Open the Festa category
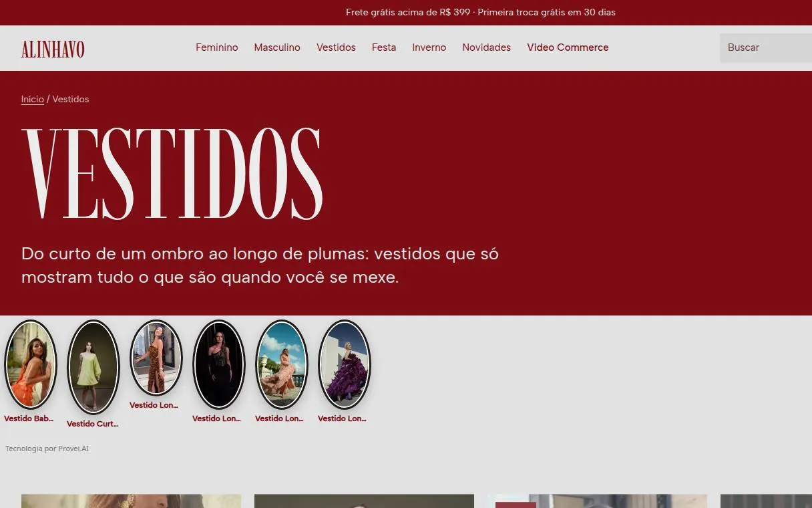 384,47
